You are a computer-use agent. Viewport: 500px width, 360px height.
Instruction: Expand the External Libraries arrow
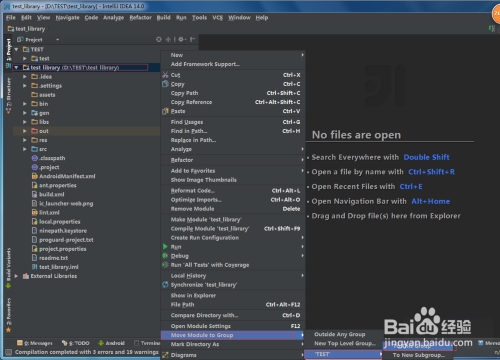(16, 276)
